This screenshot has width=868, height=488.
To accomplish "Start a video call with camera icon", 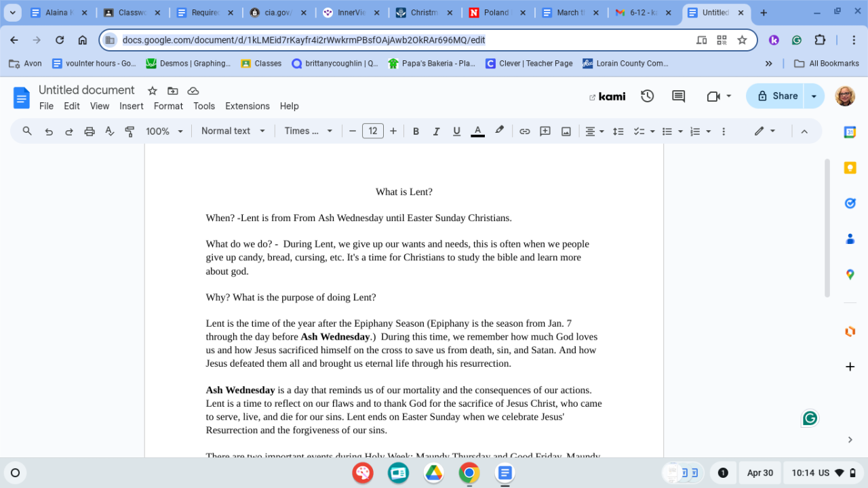I will pyautogui.click(x=713, y=96).
